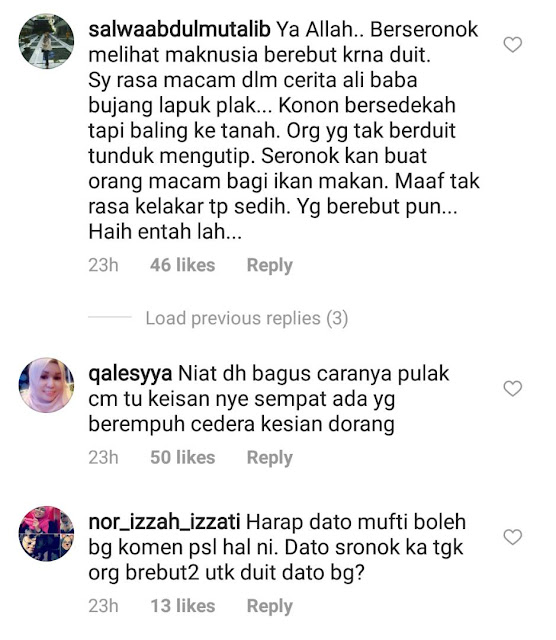
Task: Reply to salwaabdulmutalib's comment
Action: (269, 265)
